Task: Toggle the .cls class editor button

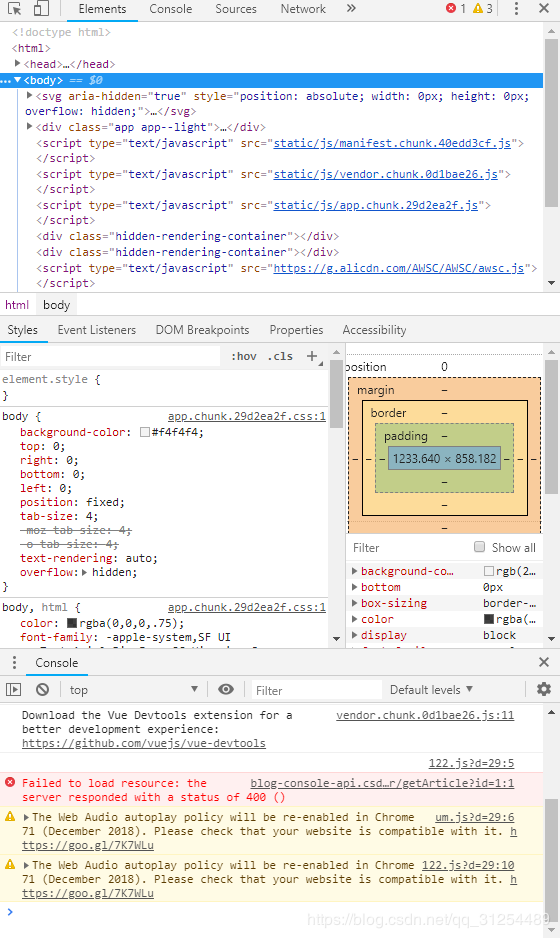Action: 280,357
